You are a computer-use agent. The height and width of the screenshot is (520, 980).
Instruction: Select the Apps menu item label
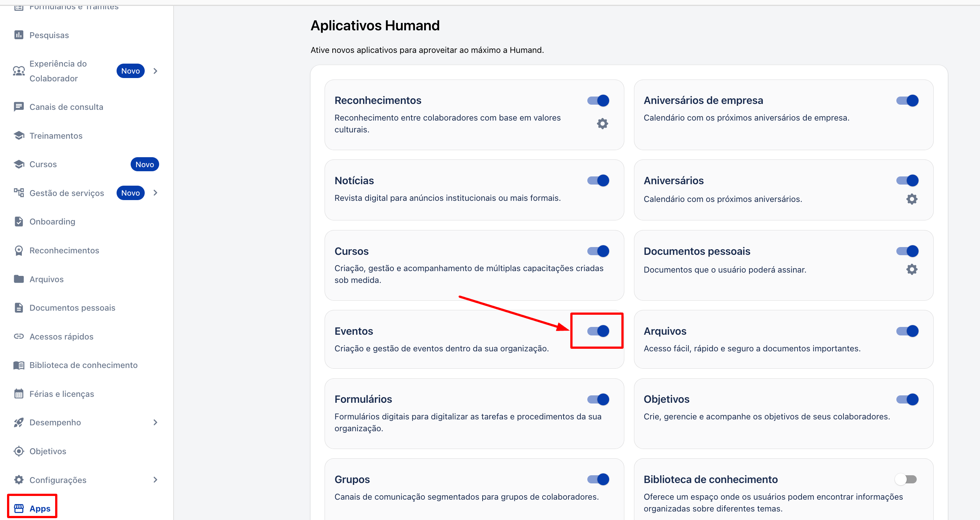coord(40,509)
